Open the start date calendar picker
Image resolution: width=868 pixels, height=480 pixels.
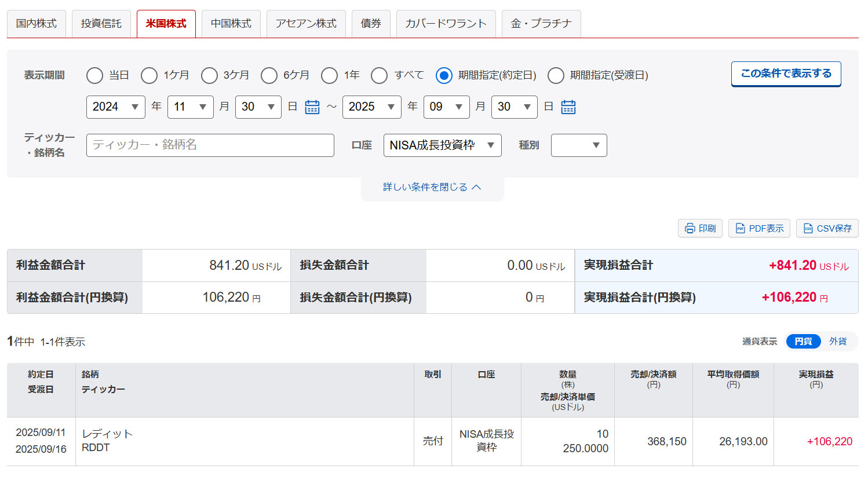click(x=312, y=107)
